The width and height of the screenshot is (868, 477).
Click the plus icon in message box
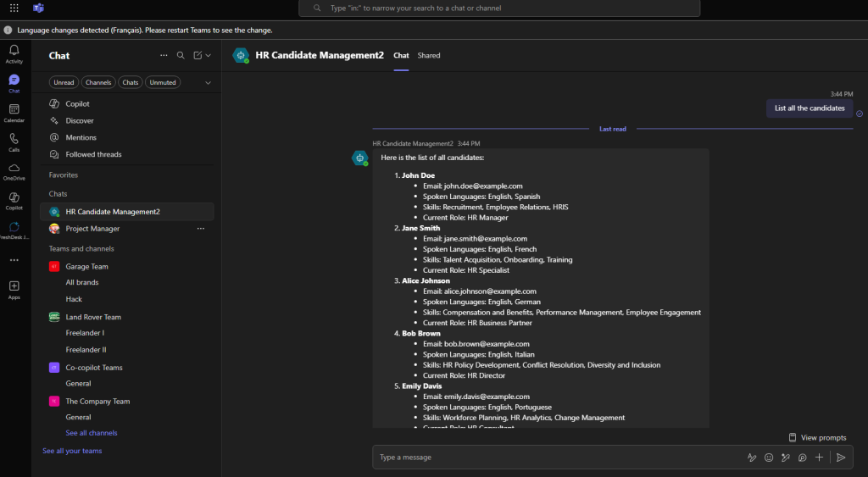[819, 458]
